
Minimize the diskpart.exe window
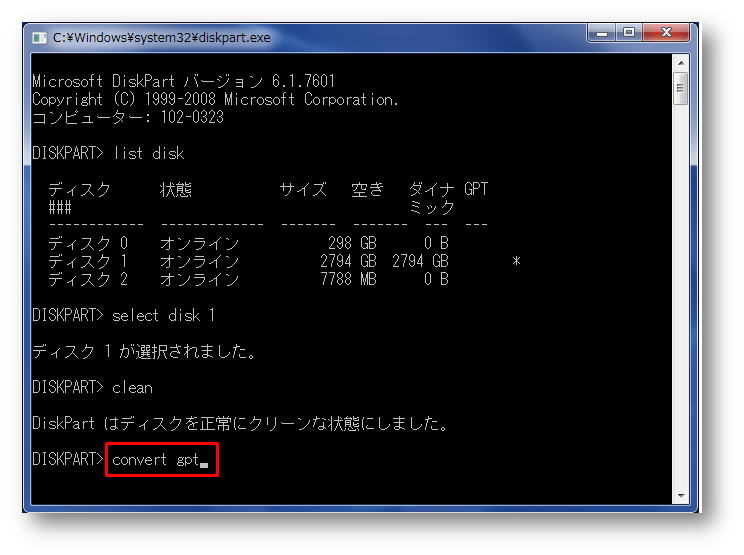point(602,33)
